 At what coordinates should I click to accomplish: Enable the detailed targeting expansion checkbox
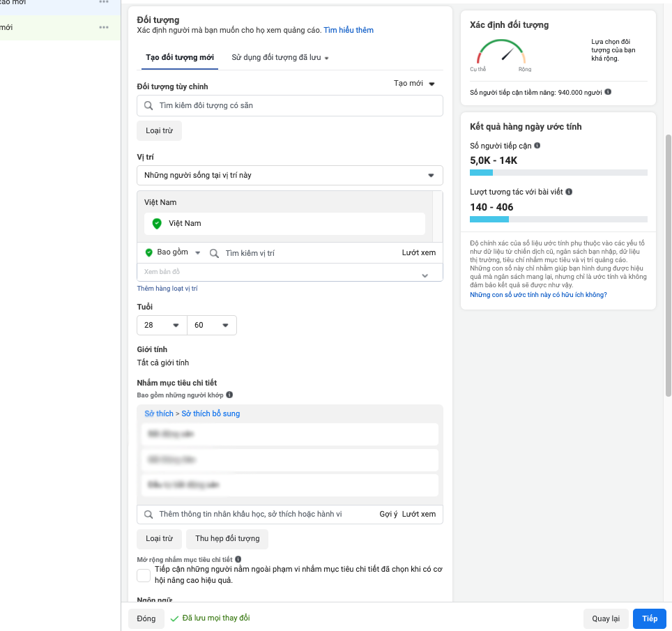click(143, 575)
